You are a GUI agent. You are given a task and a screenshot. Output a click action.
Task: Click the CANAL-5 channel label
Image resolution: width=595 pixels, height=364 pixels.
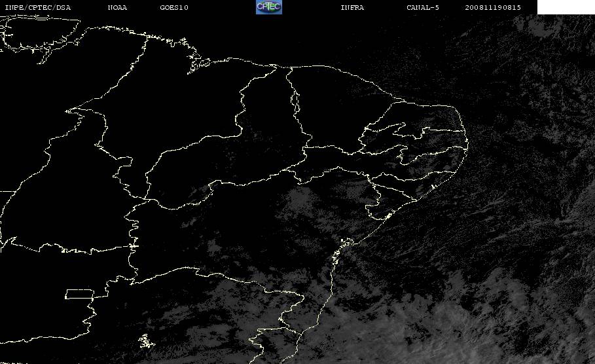(x=423, y=8)
